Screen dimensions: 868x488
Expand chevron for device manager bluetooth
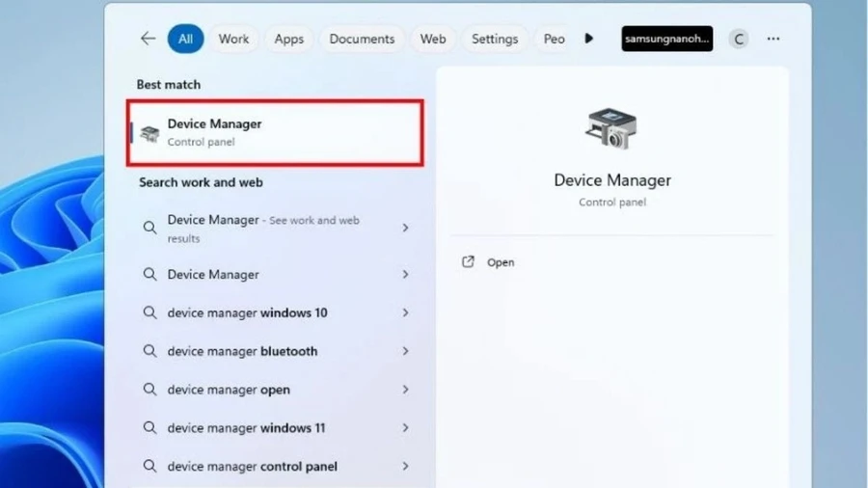tap(405, 351)
